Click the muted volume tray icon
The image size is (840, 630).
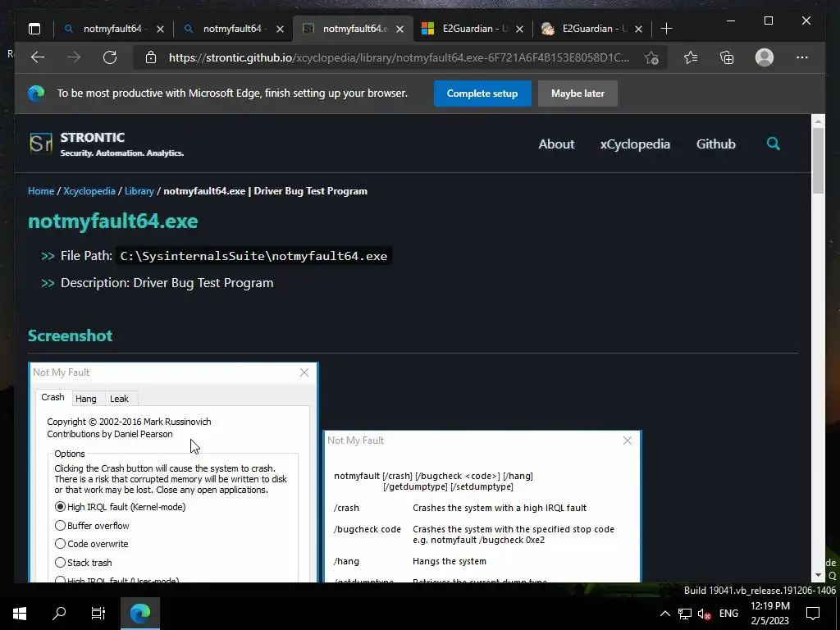(x=705, y=614)
